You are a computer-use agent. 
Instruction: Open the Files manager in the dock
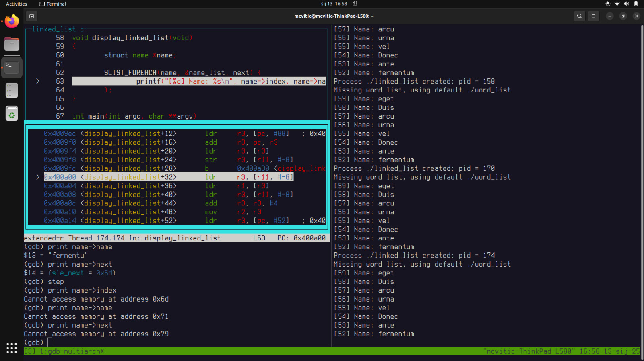[x=12, y=44]
